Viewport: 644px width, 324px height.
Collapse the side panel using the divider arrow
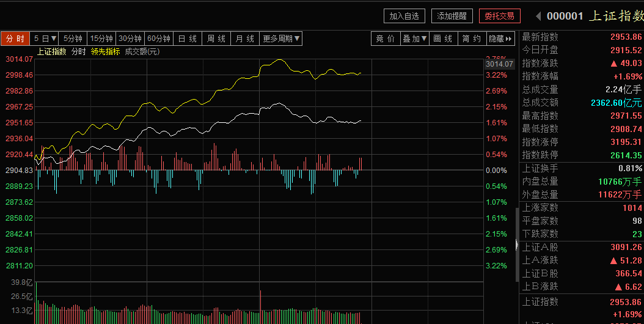coord(517,245)
